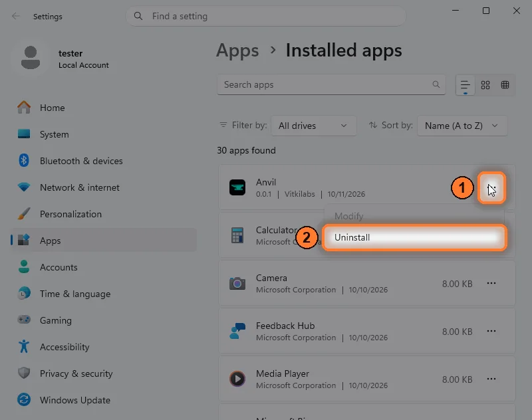
Task: Click the Anvil app name
Action: (266, 182)
